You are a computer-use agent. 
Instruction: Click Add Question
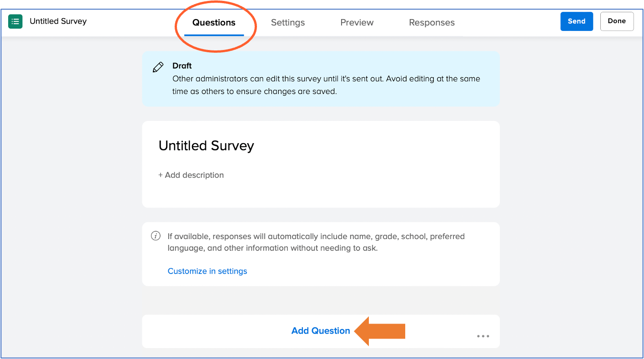(320, 331)
